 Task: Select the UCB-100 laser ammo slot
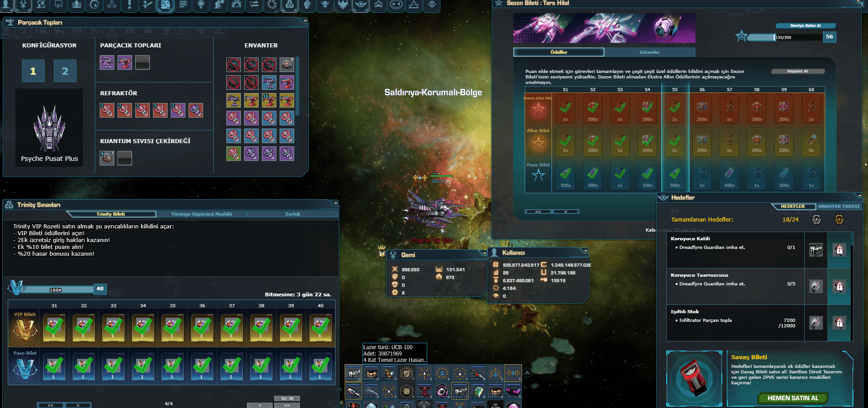point(353,373)
